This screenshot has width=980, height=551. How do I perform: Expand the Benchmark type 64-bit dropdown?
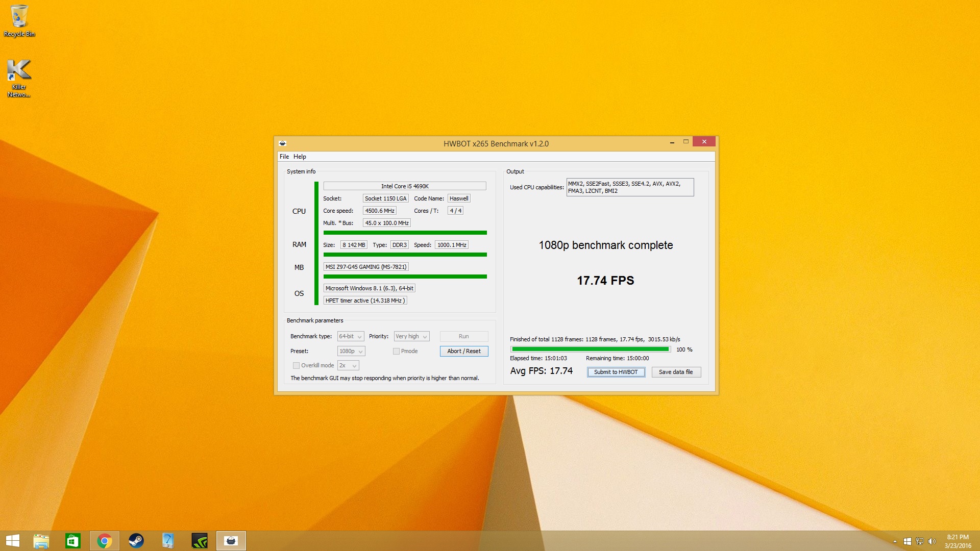(x=351, y=336)
